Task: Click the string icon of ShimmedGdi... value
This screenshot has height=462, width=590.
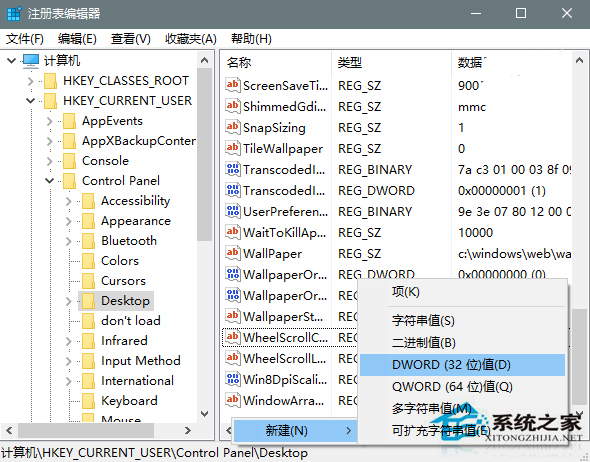Action: pyautogui.click(x=233, y=106)
